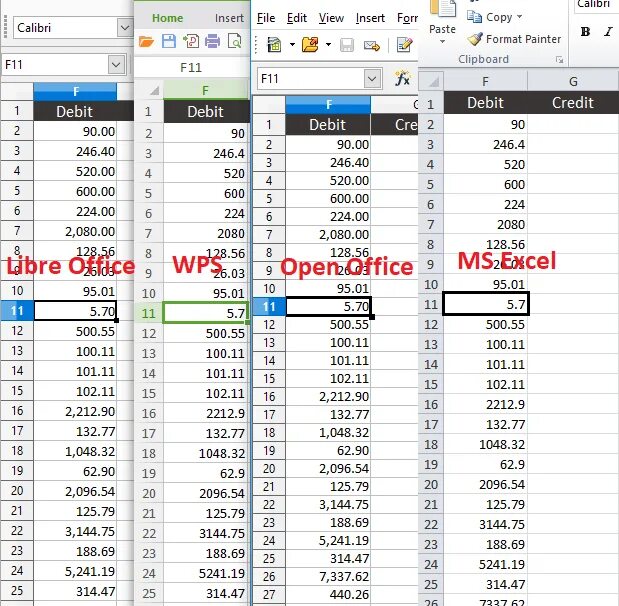Screen dimensions: 619x606
Task: Expand the Libre Office Calibri font dropdown
Action: 125,28
